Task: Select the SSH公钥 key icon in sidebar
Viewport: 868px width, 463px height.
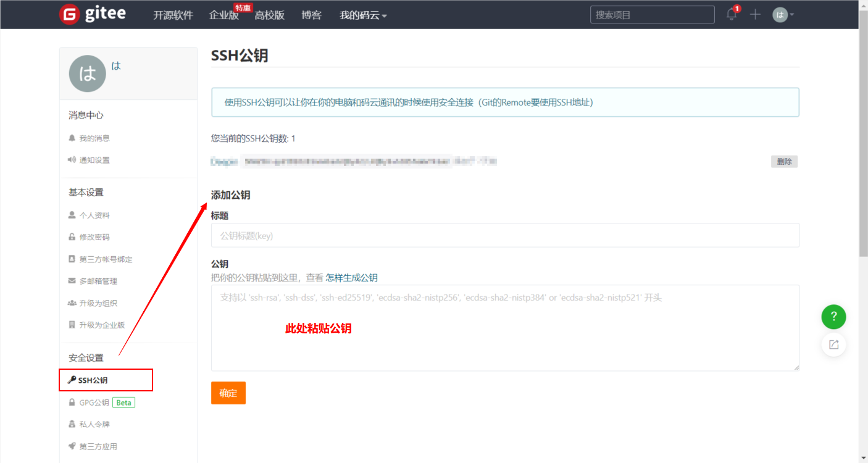Action: pyautogui.click(x=72, y=380)
